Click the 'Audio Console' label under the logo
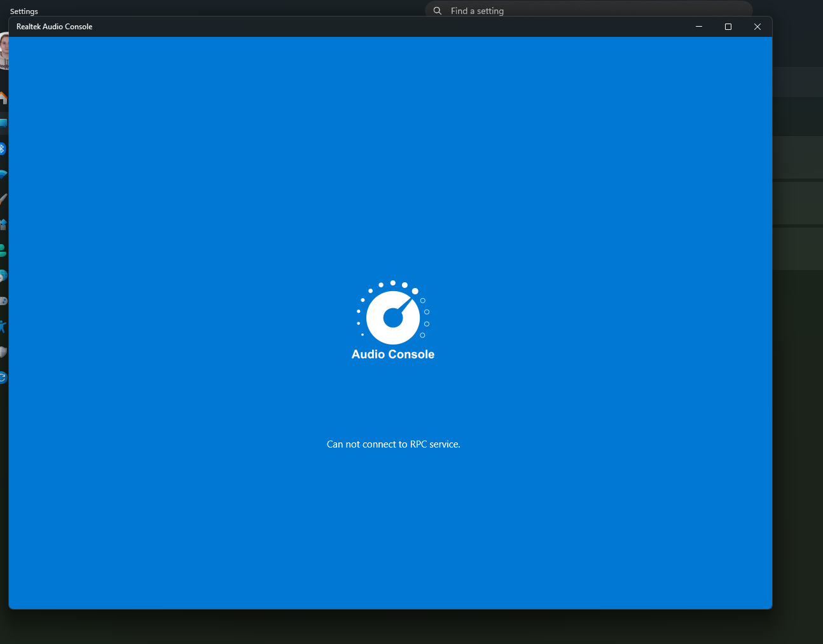 click(x=393, y=354)
